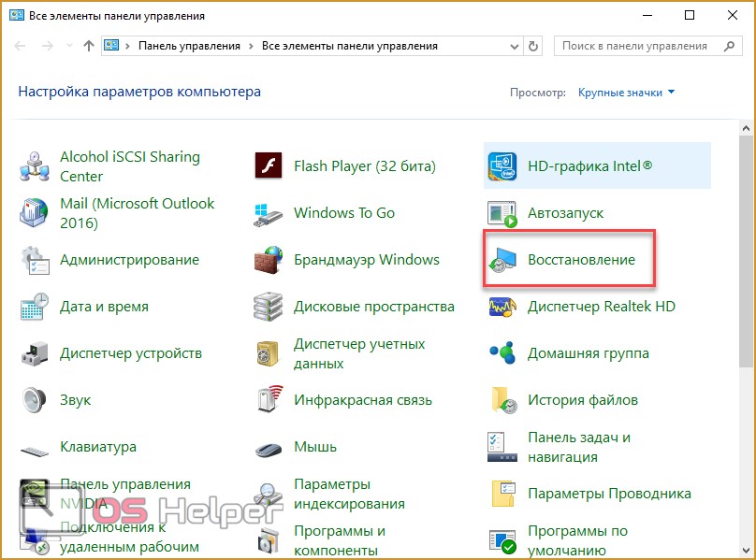Click the Мышь mouse icon
Viewport: 756px width, 560px height.
(269, 447)
